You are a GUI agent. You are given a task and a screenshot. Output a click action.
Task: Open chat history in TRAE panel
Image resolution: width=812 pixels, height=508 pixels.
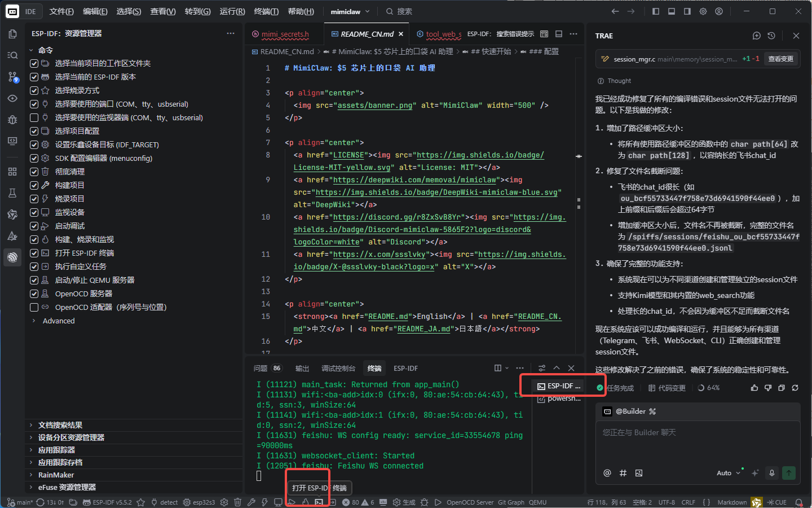(x=771, y=36)
